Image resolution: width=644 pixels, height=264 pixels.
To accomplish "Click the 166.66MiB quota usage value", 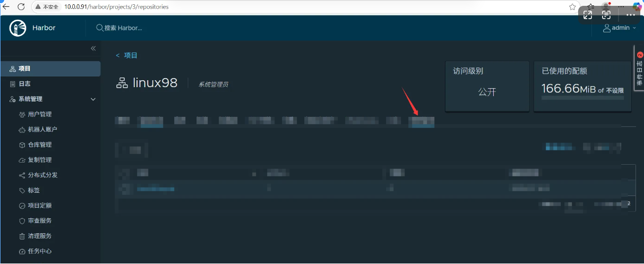I will pos(568,89).
